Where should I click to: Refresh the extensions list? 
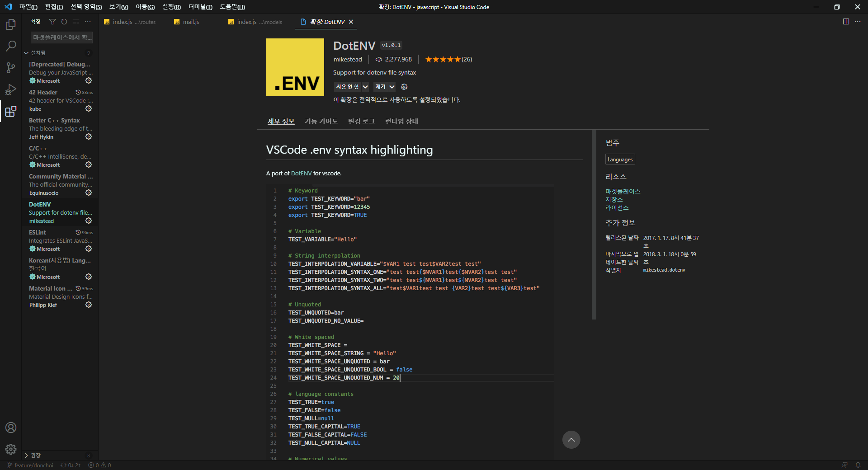coord(64,22)
